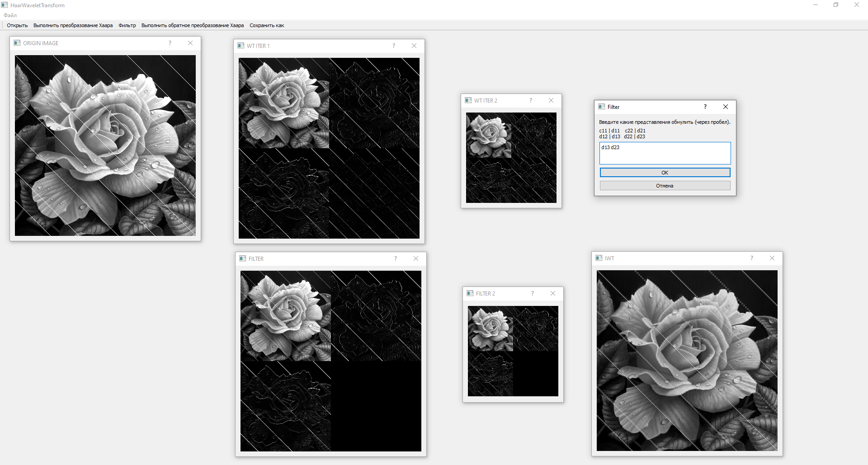
Task: Click the FILTER window title icon
Action: pyautogui.click(x=243, y=258)
